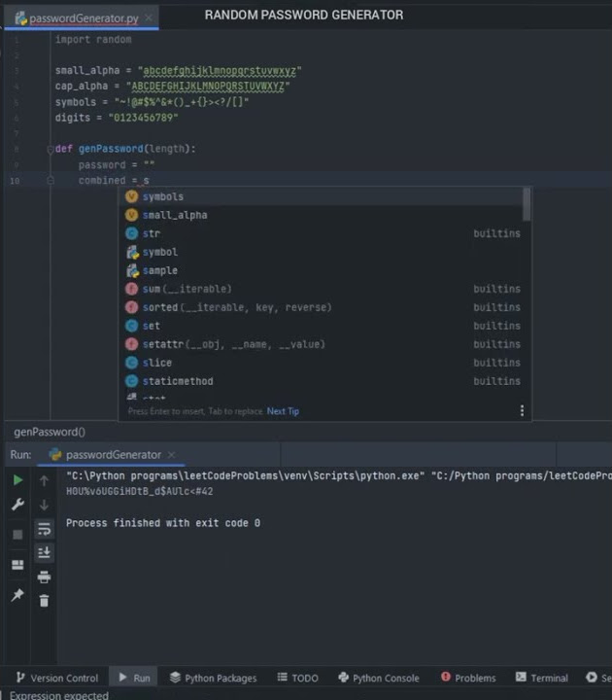This screenshot has height=700, width=612.
Task: Click the Next Tip link
Action: pos(283,411)
